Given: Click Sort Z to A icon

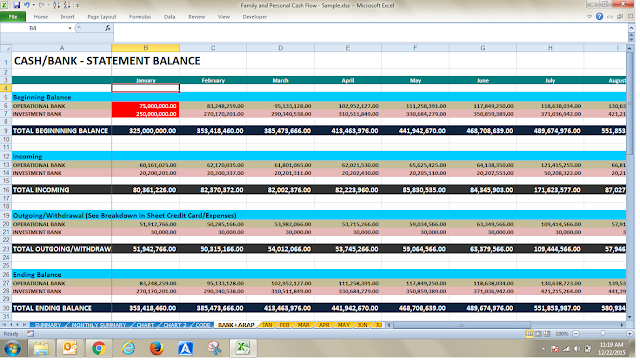Looking at the screenshot, I should [67, 5].
